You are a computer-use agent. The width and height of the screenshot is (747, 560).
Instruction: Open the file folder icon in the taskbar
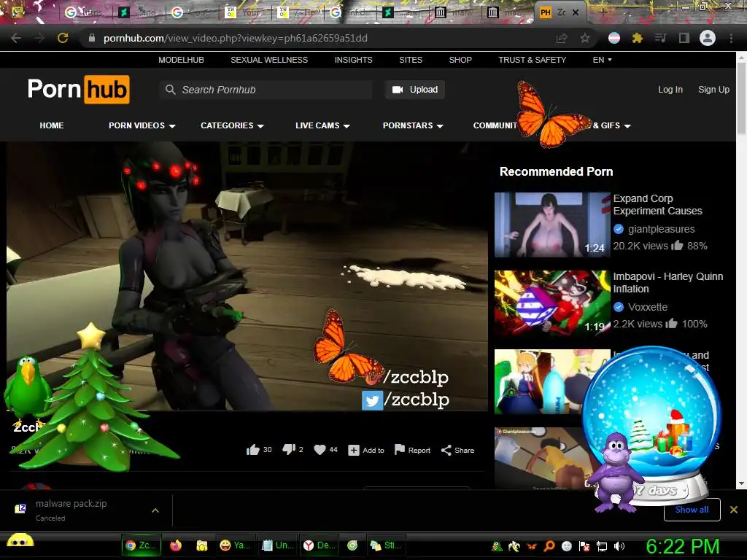click(201, 545)
